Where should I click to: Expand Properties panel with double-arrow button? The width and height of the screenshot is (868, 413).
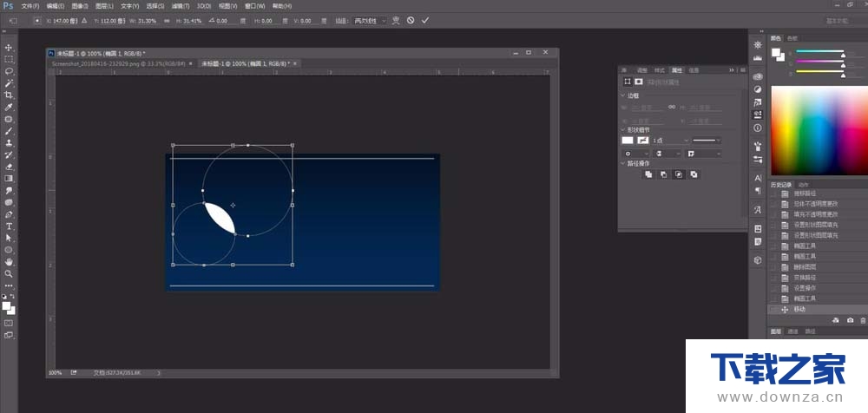coord(731,70)
